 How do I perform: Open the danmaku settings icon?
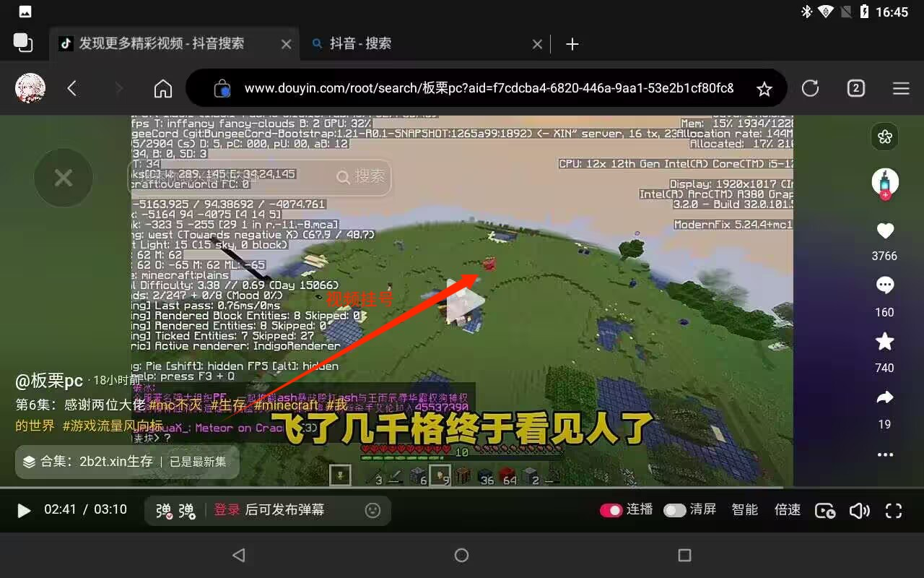tap(187, 511)
